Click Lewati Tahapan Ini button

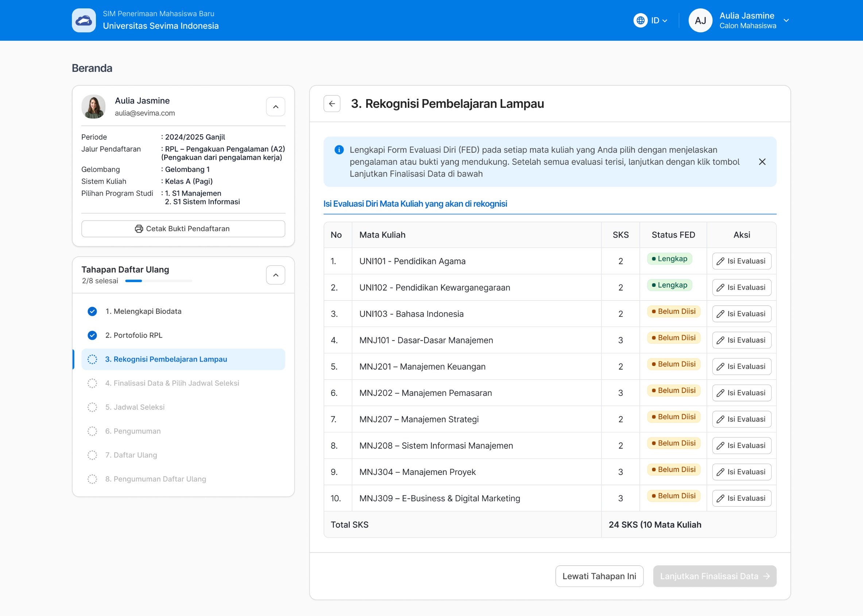(599, 576)
